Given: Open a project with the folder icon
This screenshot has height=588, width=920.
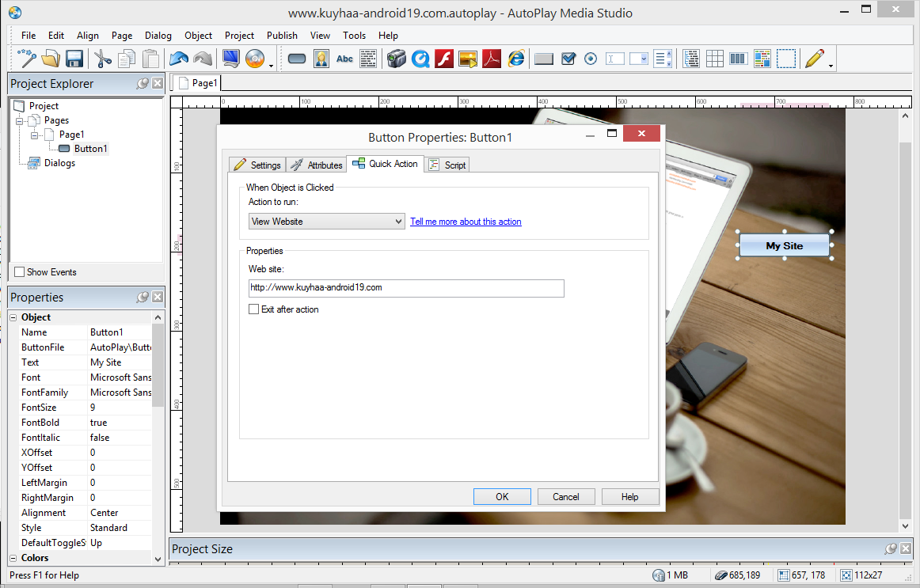Looking at the screenshot, I should coord(51,59).
